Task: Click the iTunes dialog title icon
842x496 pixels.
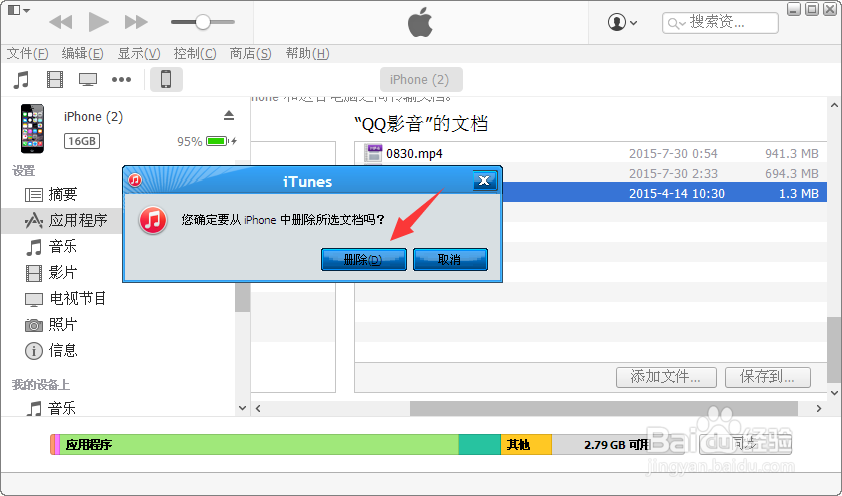Action: [x=135, y=180]
